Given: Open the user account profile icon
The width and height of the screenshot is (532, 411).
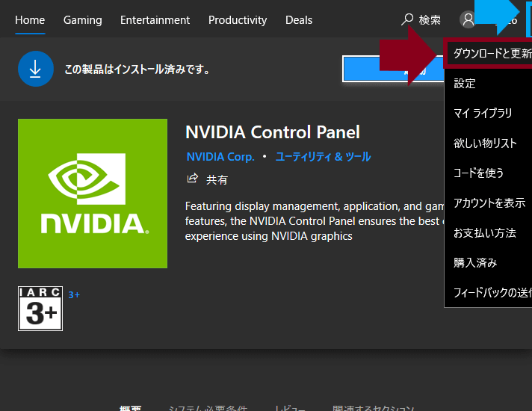Looking at the screenshot, I should (468, 20).
